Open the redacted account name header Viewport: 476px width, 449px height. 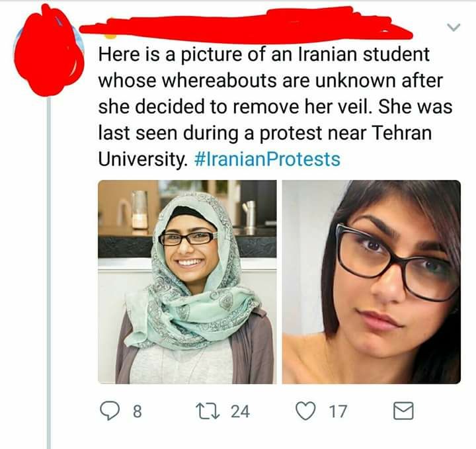click(246, 26)
